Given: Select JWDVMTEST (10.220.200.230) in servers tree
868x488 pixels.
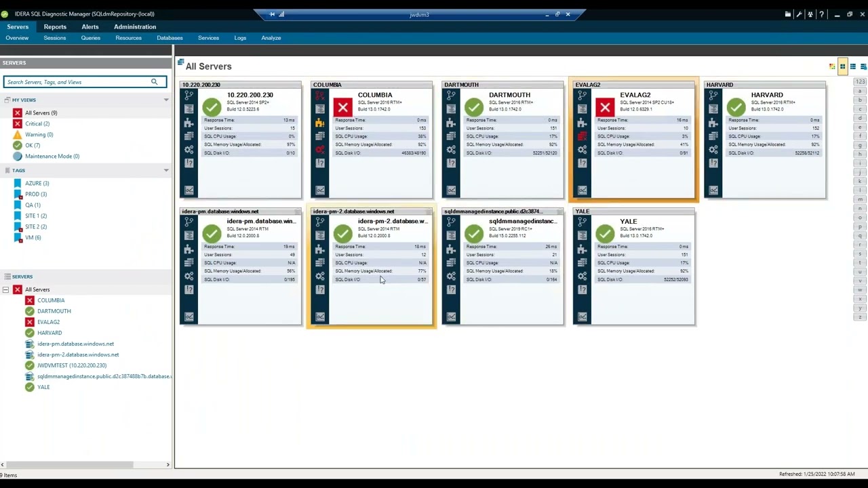Looking at the screenshot, I should (x=72, y=365).
